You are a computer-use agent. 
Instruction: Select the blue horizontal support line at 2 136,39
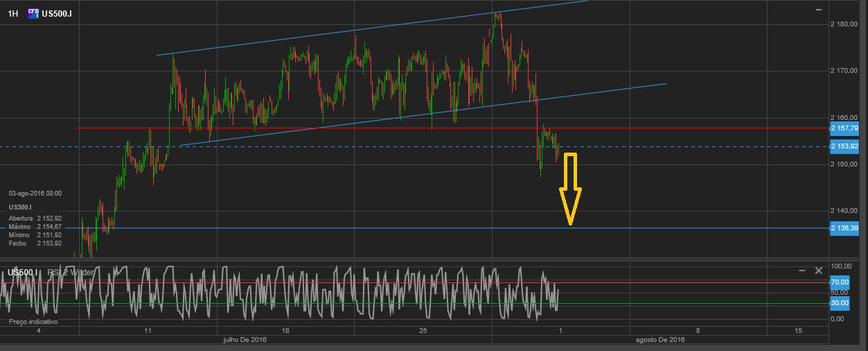416,228
